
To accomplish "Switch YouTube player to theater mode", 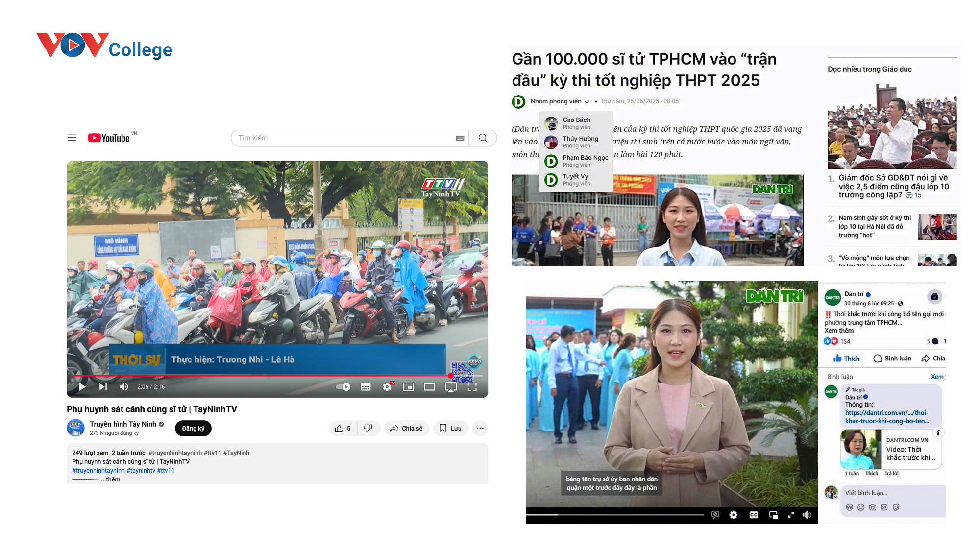I will coord(430,387).
